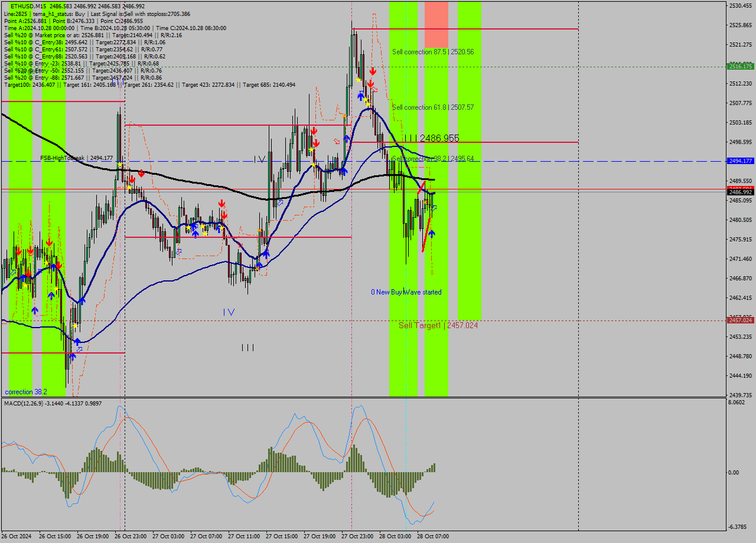Click the '27 Oct 15:00' time axis label
Image resolution: width=756 pixels, height=543 pixels.
[x=282, y=537]
